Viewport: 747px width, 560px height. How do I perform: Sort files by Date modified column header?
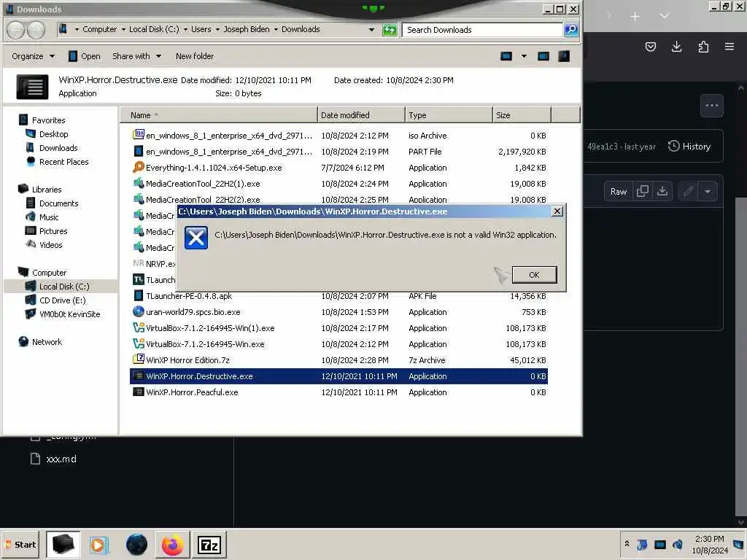(x=361, y=115)
